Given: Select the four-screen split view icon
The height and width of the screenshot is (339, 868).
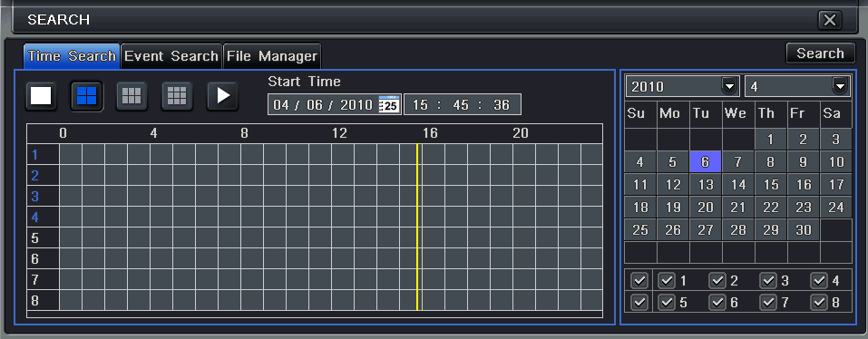Looking at the screenshot, I should coord(86,96).
